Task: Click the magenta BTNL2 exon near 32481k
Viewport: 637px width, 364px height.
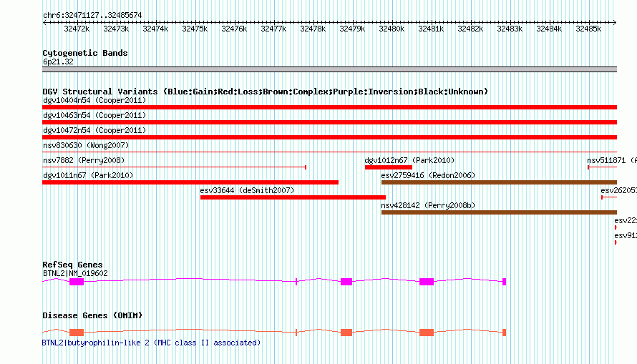Action: (427, 282)
